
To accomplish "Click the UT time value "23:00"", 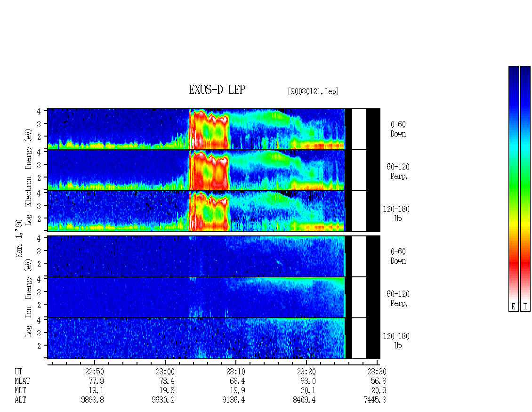I will pyautogui.click(x=165, y=372).
